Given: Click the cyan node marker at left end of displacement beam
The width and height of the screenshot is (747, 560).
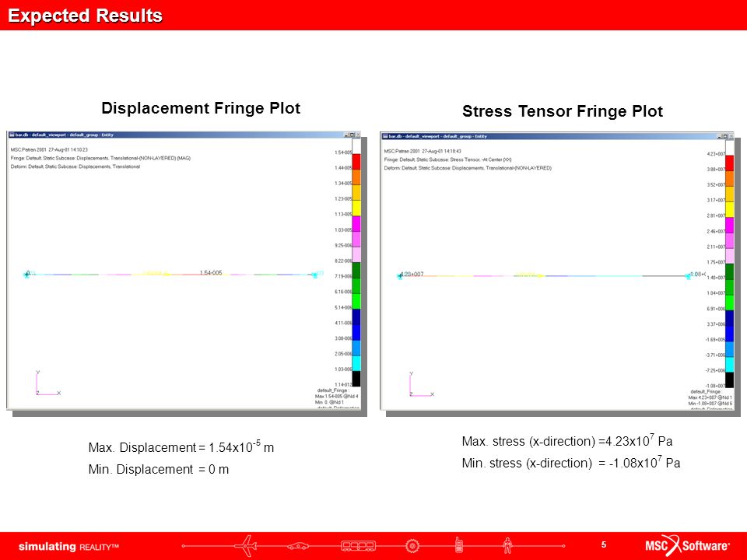Looking at the screenshot, I should [x=26, y=275].
